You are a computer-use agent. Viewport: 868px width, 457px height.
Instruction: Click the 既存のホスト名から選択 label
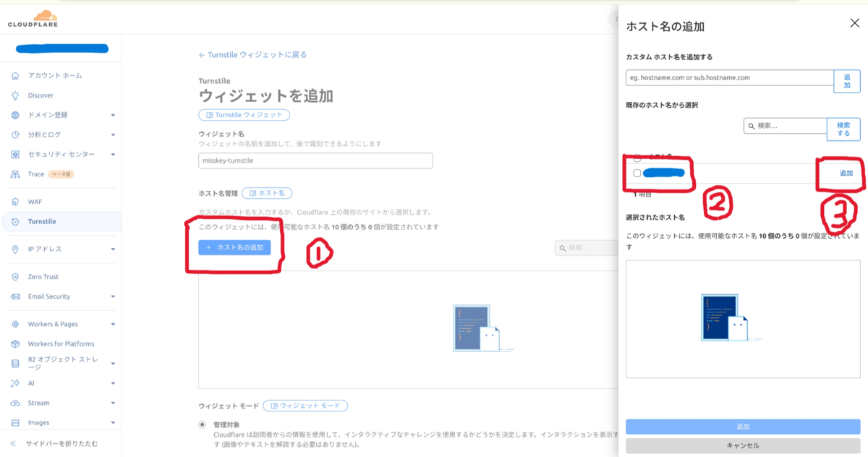(x=662, y=105)
